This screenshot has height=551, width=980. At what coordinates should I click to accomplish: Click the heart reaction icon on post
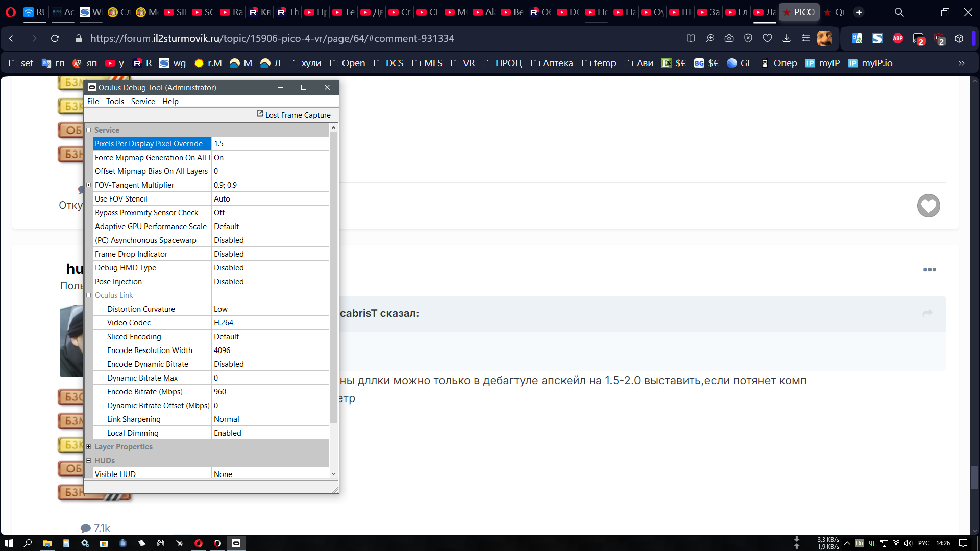tap(928, 206)
